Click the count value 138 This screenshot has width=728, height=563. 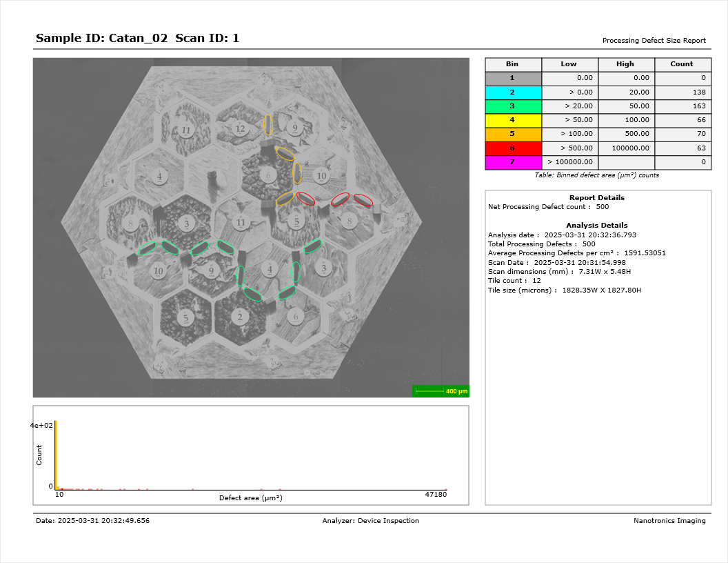tap(699, 92)
